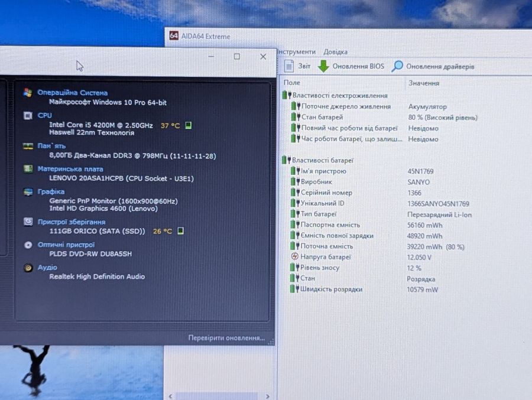Click the Аудіо speaker icon
The width and height of the screenshot is (532, 400).
[28, 268]
